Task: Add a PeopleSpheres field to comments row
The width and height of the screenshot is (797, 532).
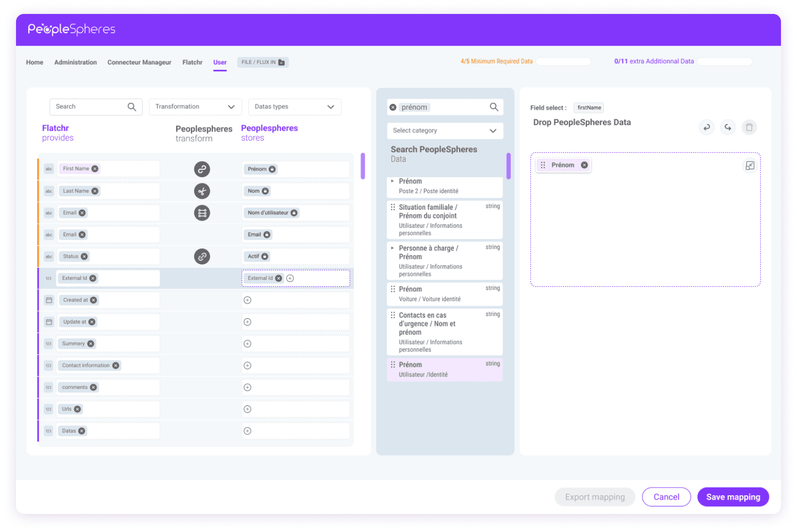Action: tap(247, 387)
